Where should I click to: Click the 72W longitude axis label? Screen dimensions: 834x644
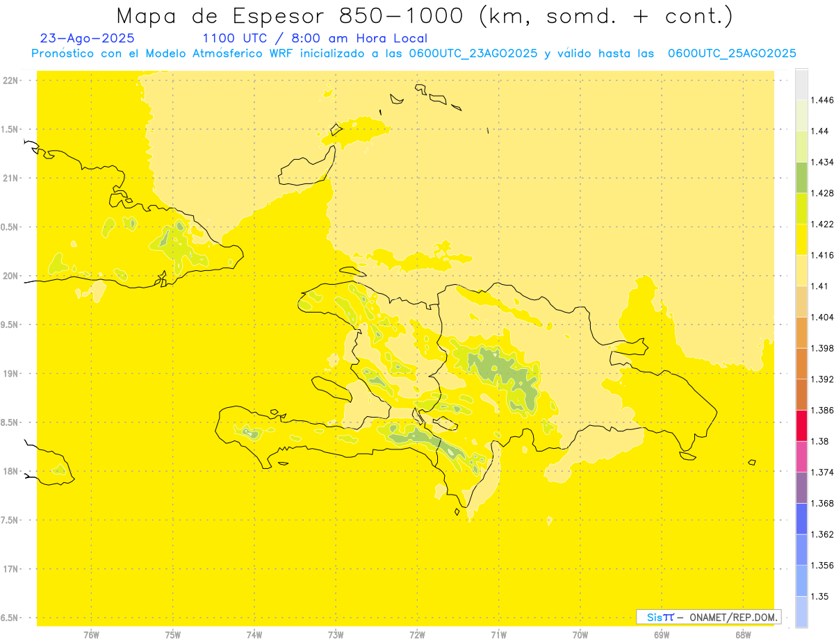[417, 635]
